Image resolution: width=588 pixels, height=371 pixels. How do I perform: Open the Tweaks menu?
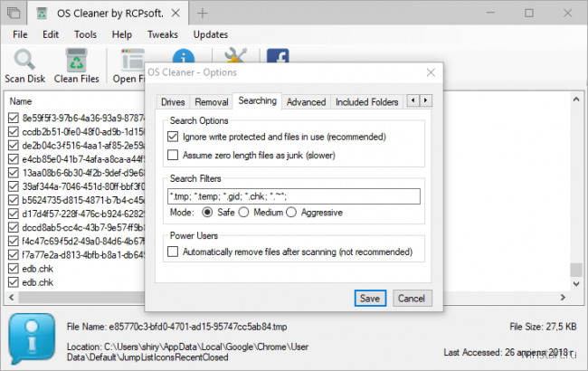[162, 34]
